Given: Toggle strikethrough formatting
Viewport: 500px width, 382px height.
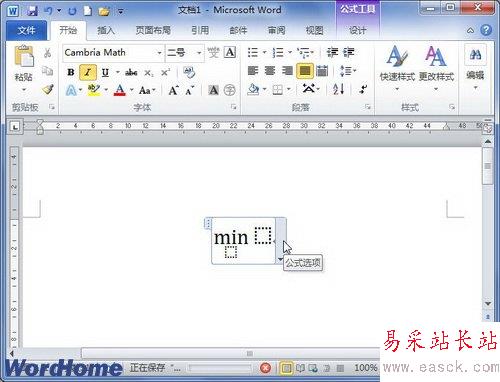Looking at the screenshot, I should point(131,72).
